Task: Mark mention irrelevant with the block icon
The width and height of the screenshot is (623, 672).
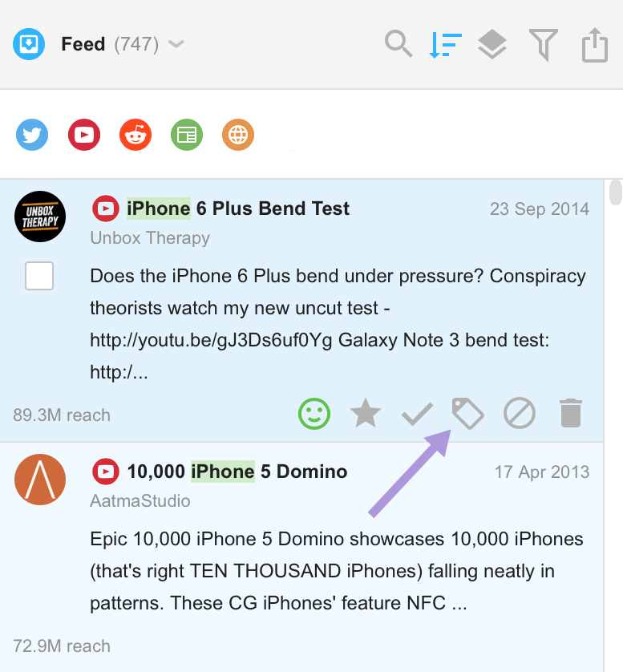Action: tap(520, 414)
